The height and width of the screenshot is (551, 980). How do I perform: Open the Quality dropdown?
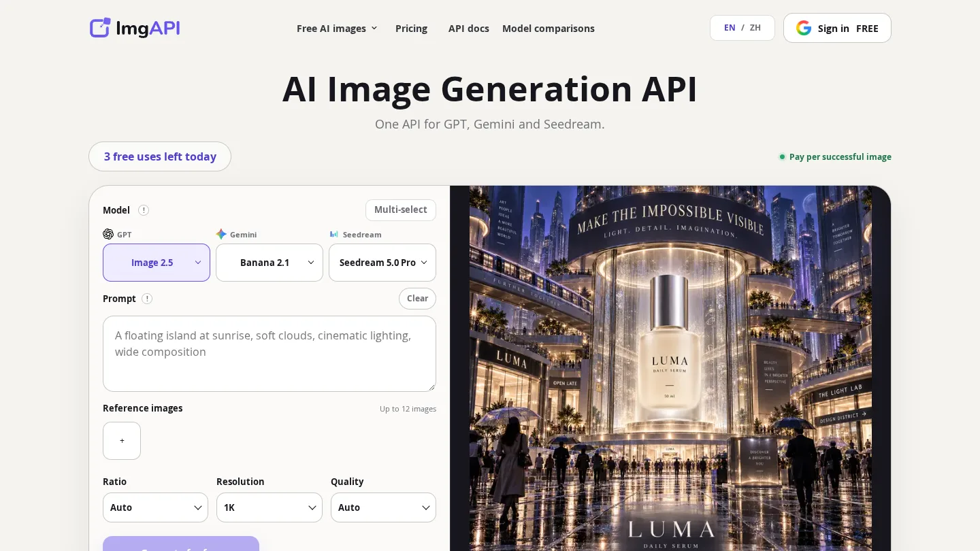click(x=383, y=507)
